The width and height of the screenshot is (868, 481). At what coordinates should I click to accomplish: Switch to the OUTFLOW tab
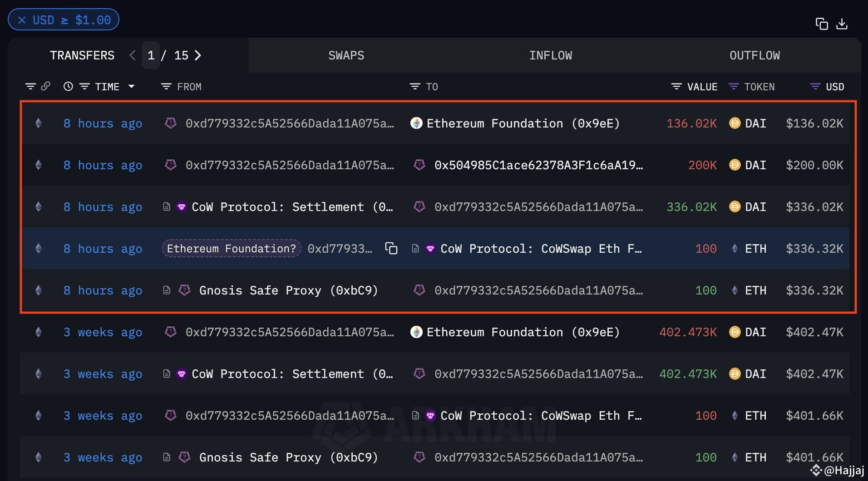pyautogui.click(x=755, y=55)
